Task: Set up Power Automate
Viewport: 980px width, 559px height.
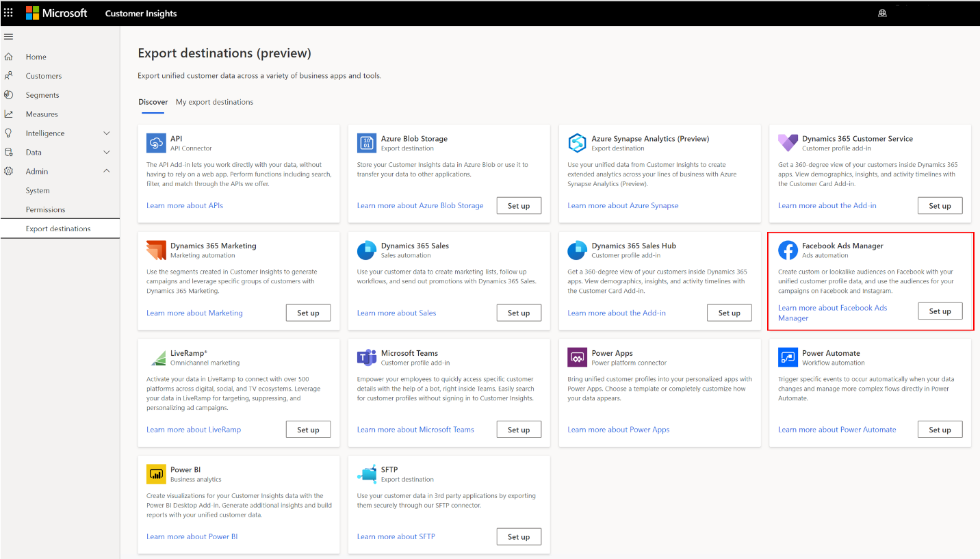Action: tap(940, 430)
